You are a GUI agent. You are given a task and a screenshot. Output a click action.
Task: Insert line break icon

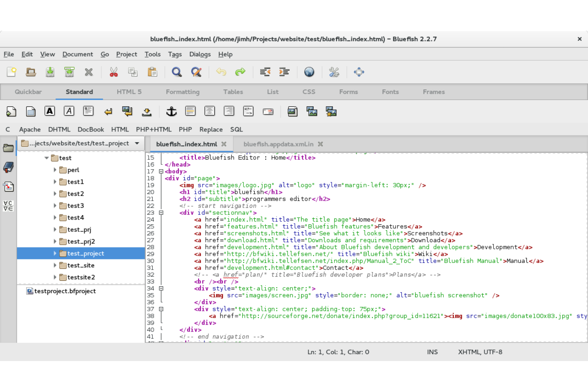[x=108, y=112]
